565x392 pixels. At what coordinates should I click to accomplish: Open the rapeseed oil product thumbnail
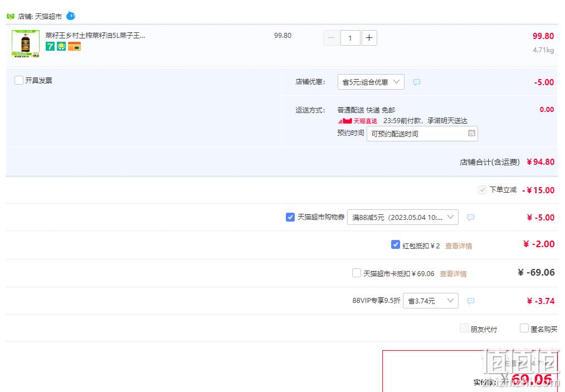[26, 44]
